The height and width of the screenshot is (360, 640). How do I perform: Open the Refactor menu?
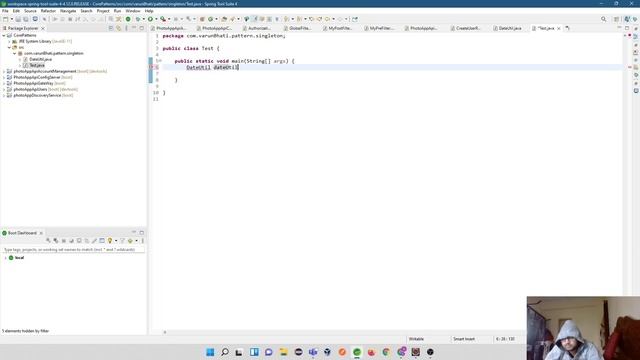[48, 11]
